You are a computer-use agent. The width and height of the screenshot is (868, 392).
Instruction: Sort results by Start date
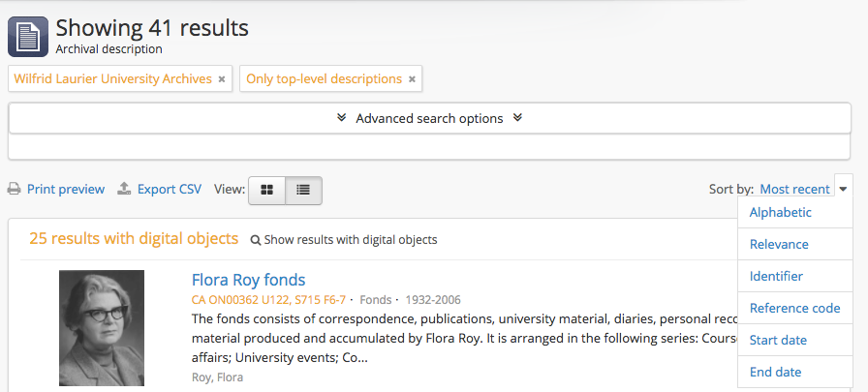point(778,341)
